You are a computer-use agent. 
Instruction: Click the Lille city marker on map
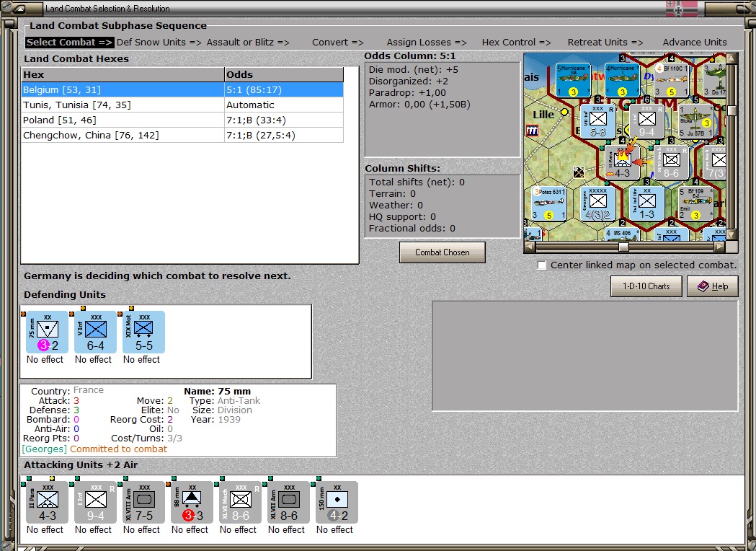(x=564, y=112)
